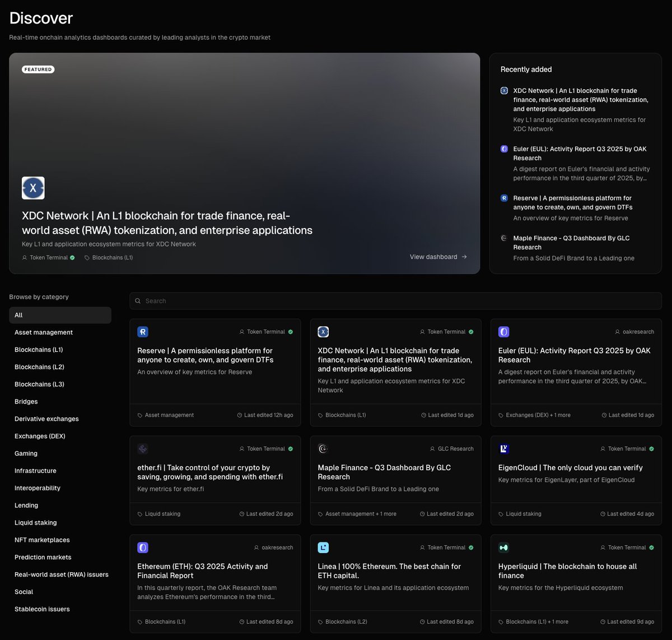Click the verified checkmark on Reserve card author
The image size is (672, 640).
click(291, 332)
